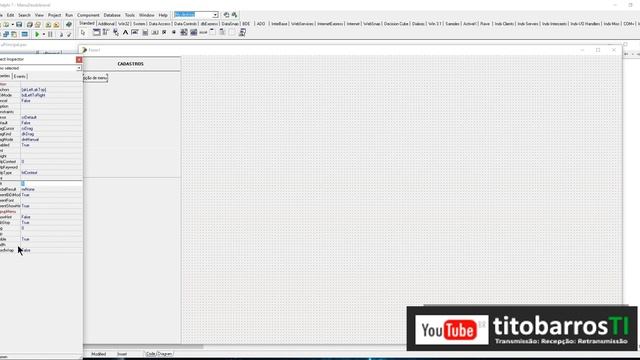The image size is (640, 360).
Task: Open Help contents toolbar icon
Action: (x=69, y=25)
